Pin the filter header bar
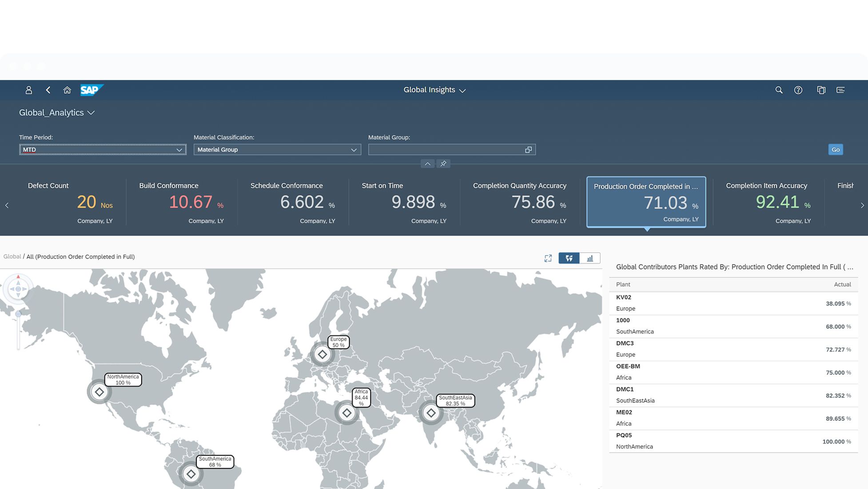This screenshot has width=868, height=489. 443,164
